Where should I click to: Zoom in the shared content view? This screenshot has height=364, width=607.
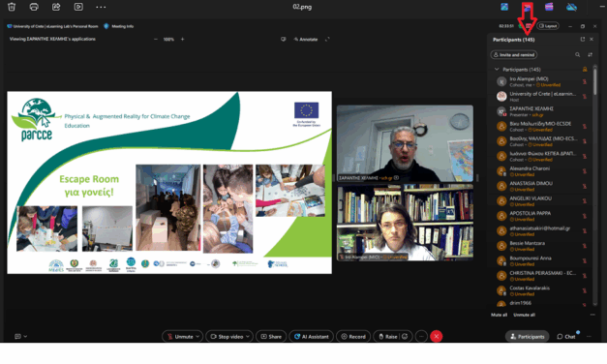182,39
